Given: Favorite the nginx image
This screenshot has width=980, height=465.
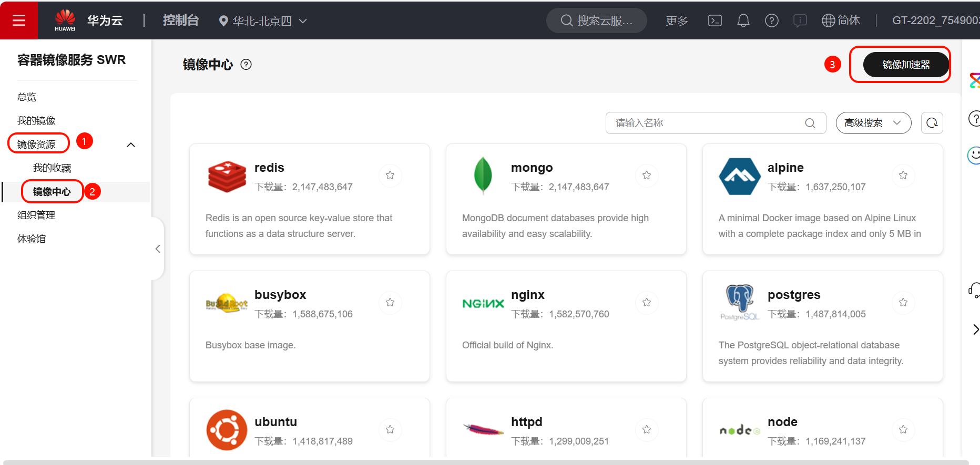Looking at the screenshot, I should tap(647, 303).
